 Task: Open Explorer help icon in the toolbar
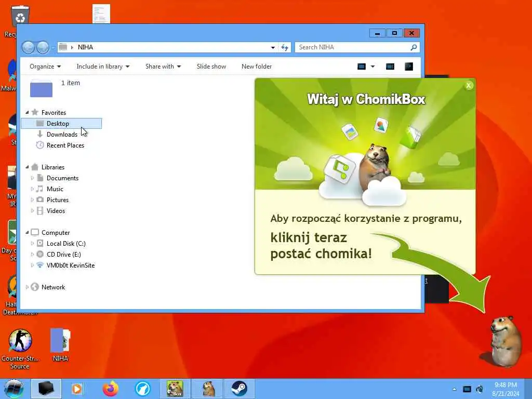tap(409, 66)
